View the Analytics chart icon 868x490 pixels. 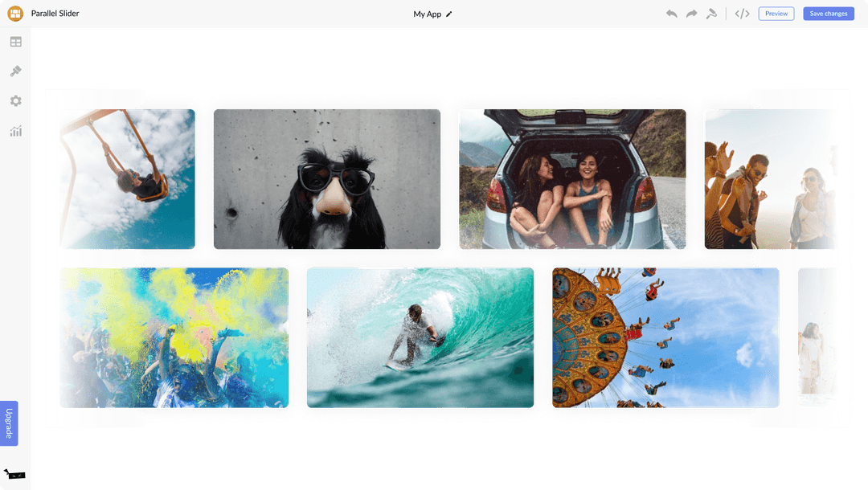point(15,131)
